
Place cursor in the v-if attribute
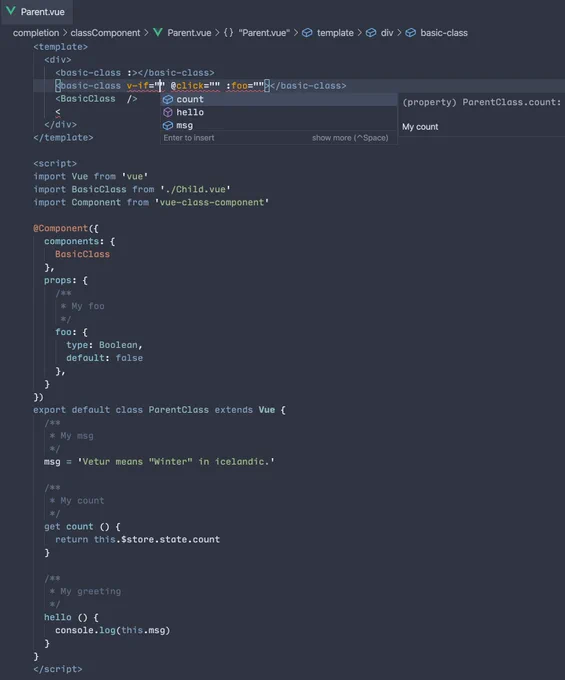click(146, 86)
